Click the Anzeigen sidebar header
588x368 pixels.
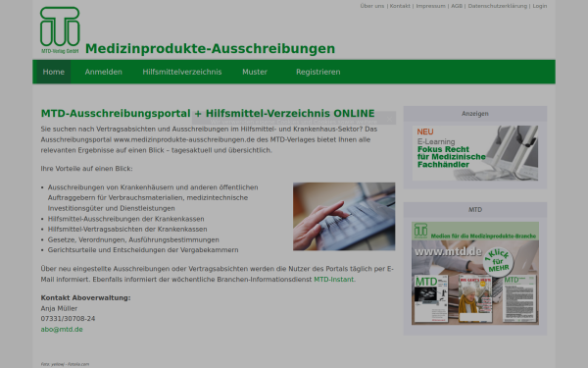tap(475, 114)
